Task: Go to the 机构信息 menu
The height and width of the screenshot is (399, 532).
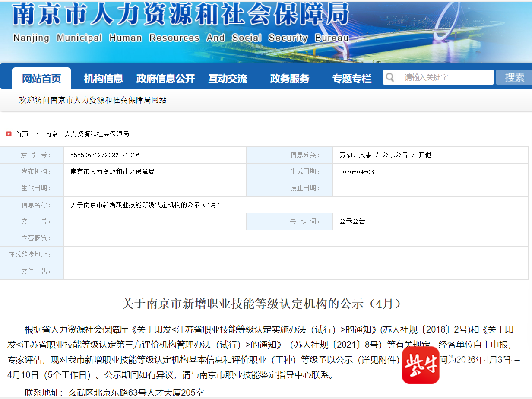Action: tap(103, 79)
